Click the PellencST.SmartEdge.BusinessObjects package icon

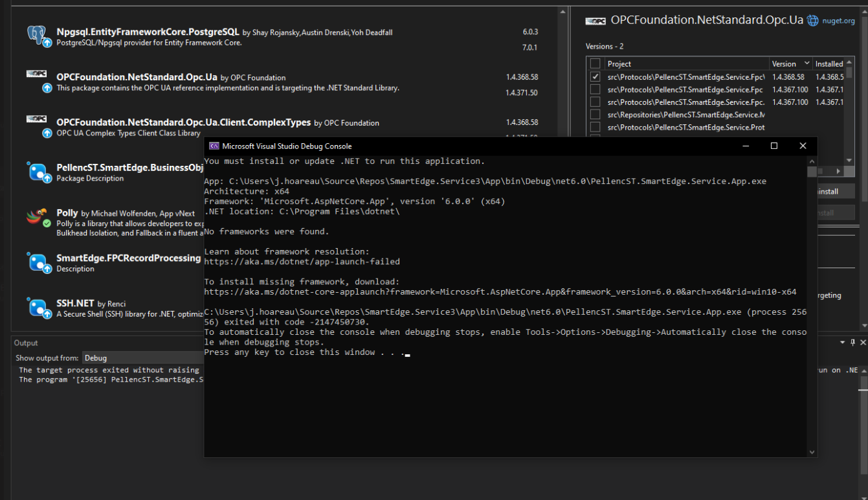click(38, 170)
